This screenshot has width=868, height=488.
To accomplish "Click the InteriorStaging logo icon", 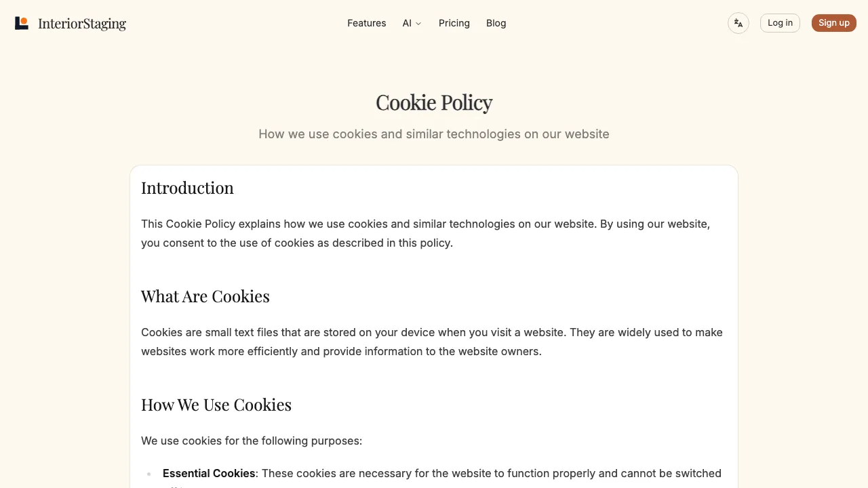I will [x=22, y=23].
